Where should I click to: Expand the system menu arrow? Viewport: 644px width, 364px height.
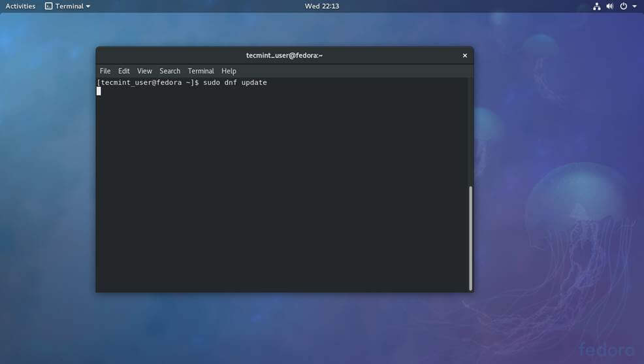point(635,6)
